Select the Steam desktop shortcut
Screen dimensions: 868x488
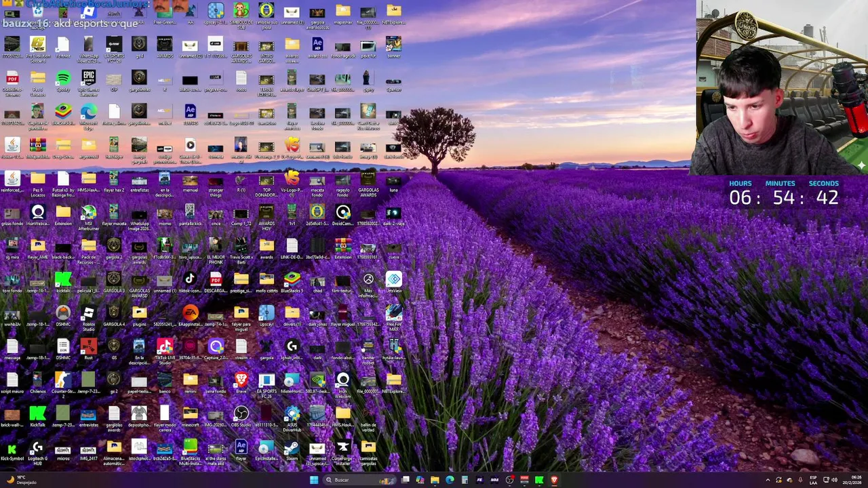[x=292, y=451]
